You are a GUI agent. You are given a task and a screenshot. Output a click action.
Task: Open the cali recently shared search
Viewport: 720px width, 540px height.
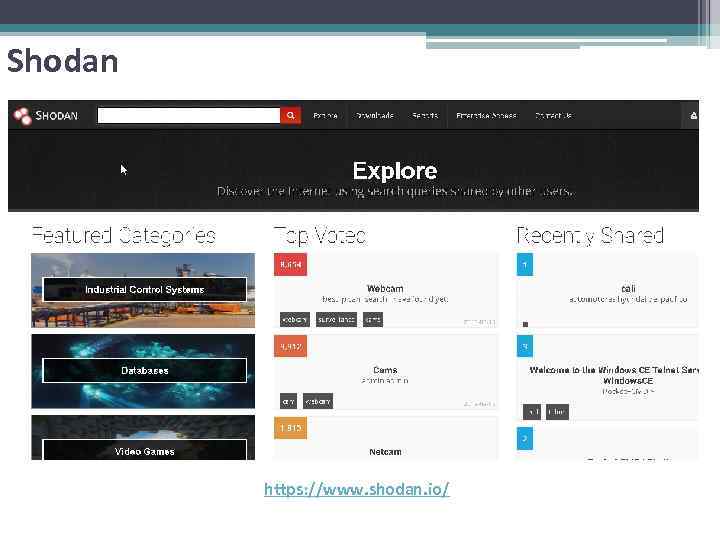[628, 289]
